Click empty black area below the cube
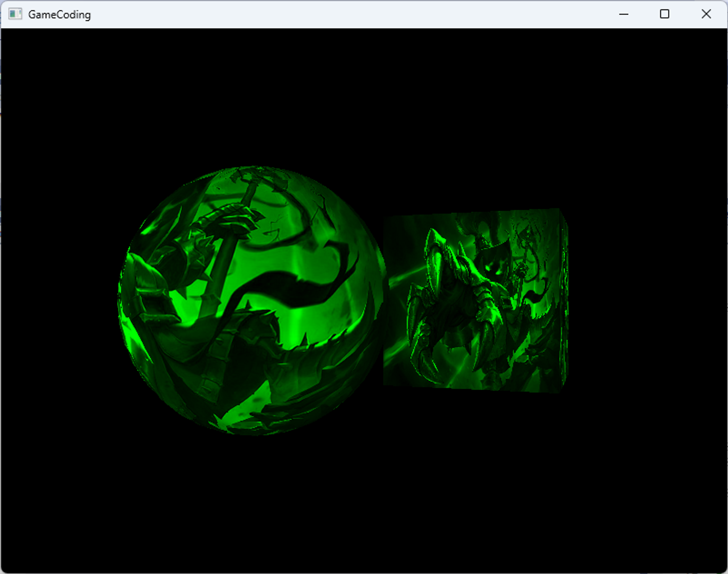Viewport: 728px width, 574px height. (x=473, y=473)
